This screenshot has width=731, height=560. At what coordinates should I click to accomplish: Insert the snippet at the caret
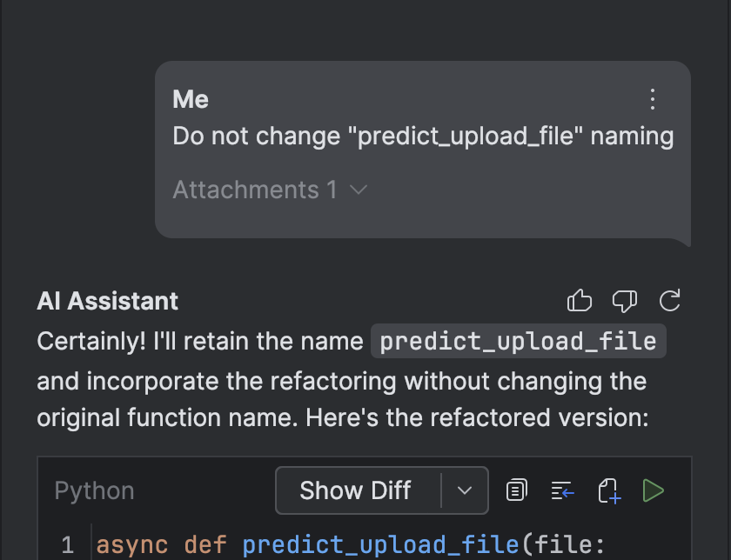pyautogui.click(x=562, y=490)
